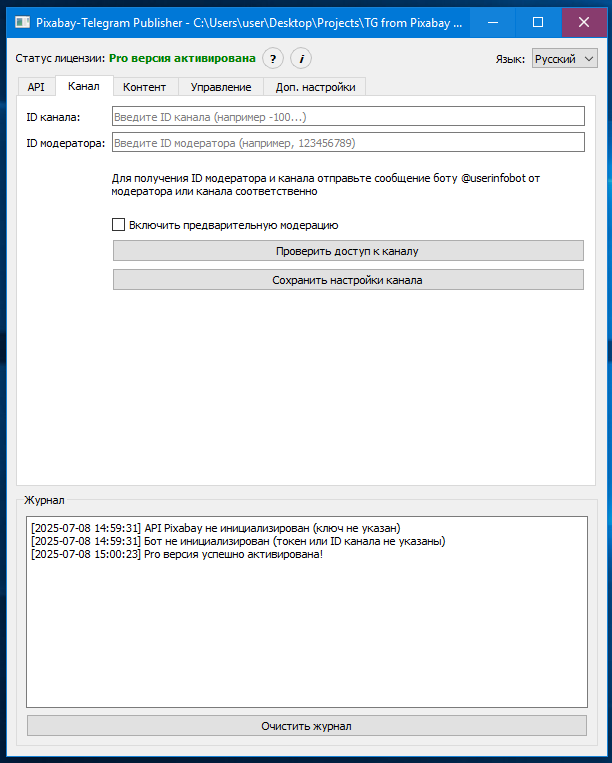Click the @userinfobot instruction text
612x763 pixels.
325,185
